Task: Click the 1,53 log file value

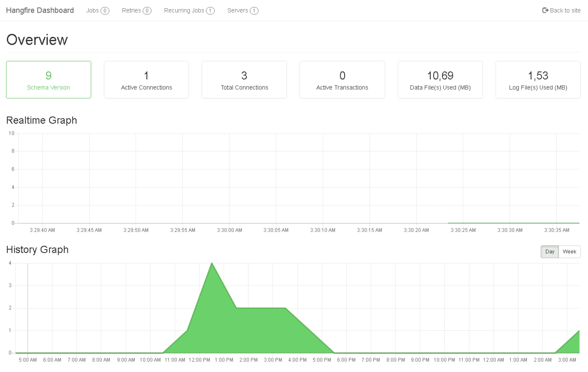Action: pos(538,76)
